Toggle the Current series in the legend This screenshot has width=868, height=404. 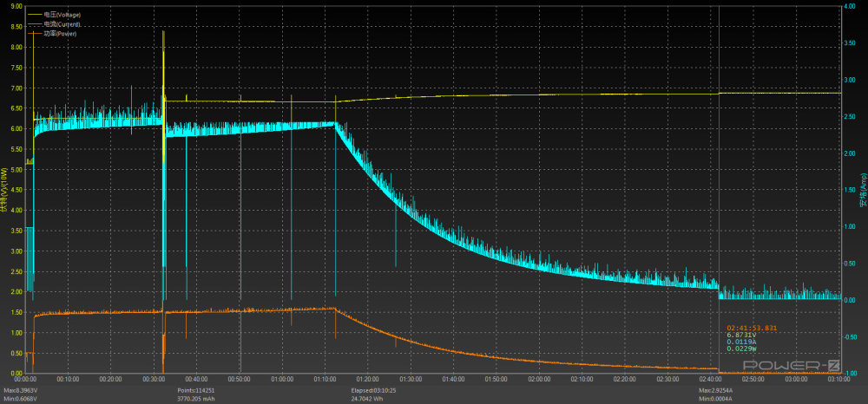[61, 24]
